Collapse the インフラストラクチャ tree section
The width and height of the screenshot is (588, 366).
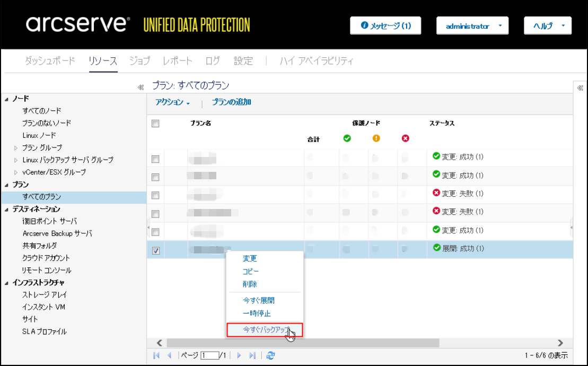pyautogui.click(x=6, y=283)
